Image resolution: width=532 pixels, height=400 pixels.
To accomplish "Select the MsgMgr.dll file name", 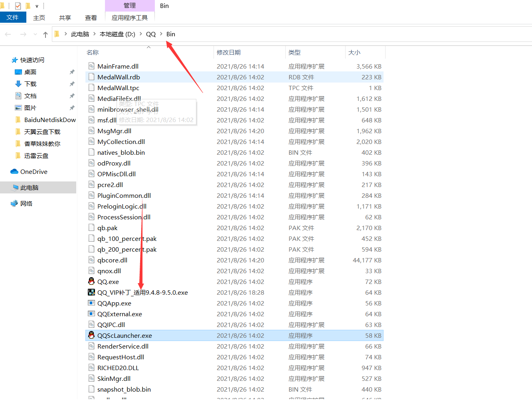I will click(114, 131).
